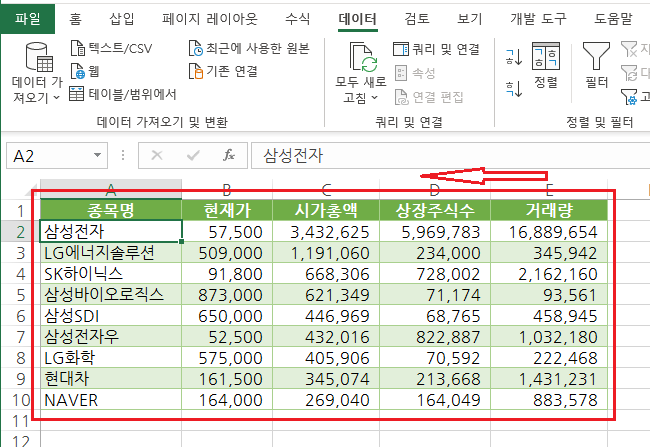Switch to the 검토 tab
The image size is (650, 447).
(x=417, y=19)
